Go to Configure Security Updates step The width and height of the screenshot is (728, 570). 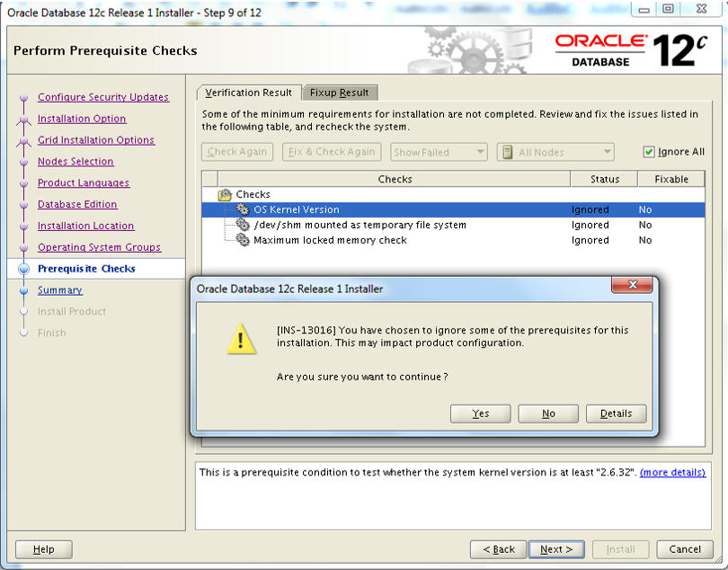coord(103,97)
